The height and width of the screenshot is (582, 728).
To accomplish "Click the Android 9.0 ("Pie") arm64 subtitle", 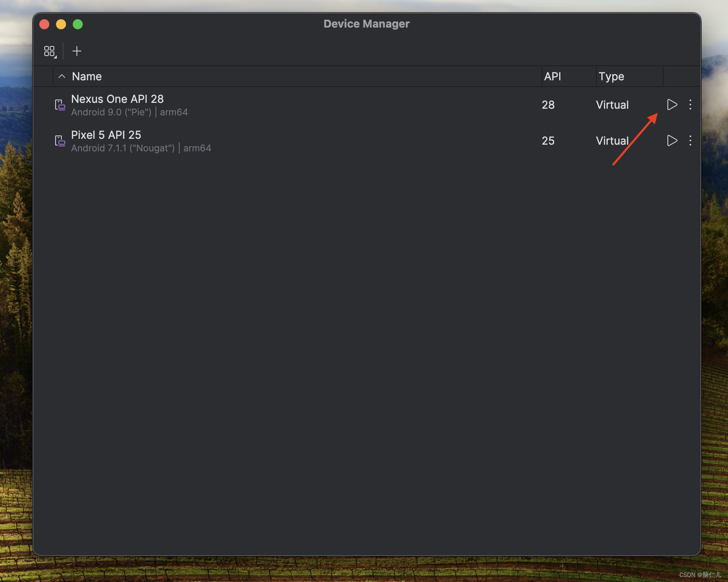I will tap(130, 112).
